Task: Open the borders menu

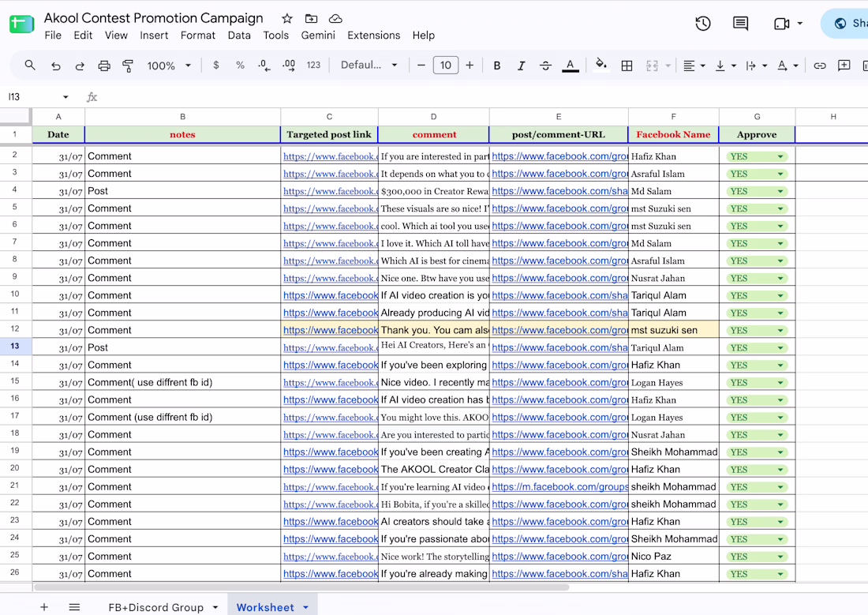Action: pyautogui.click(x=627, y=66)
